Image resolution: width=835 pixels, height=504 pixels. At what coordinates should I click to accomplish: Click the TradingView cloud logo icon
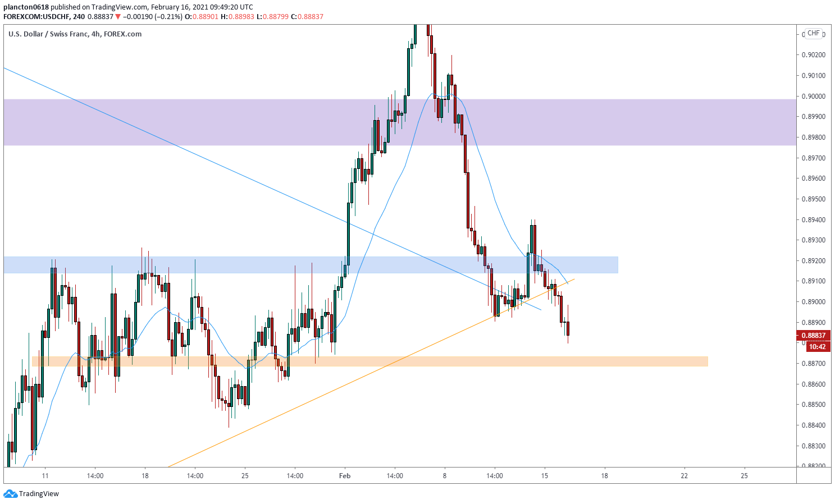pyautogui.click(x=10, y=494)
